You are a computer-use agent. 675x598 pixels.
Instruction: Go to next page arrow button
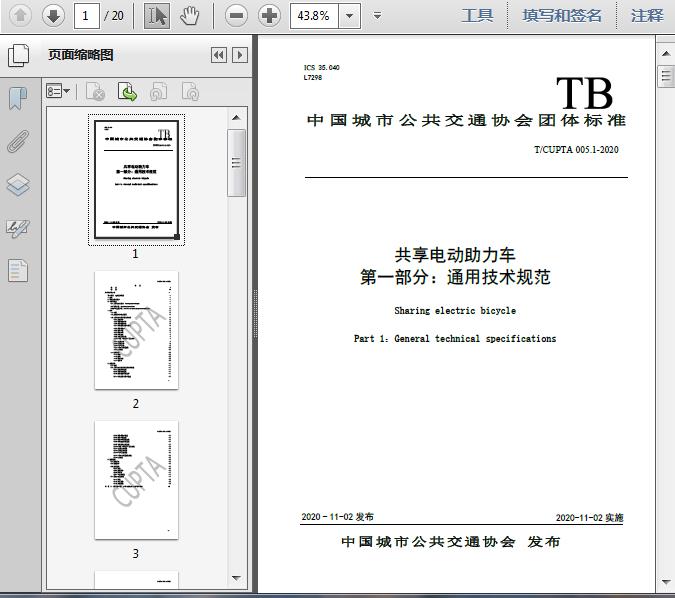click(x=53, y=16)
